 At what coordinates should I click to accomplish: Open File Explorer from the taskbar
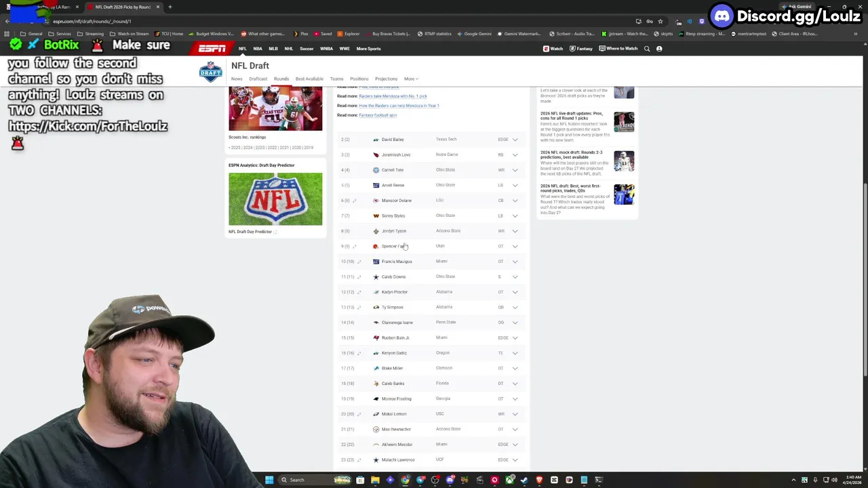pyautogui.click(x=375, y=480)
